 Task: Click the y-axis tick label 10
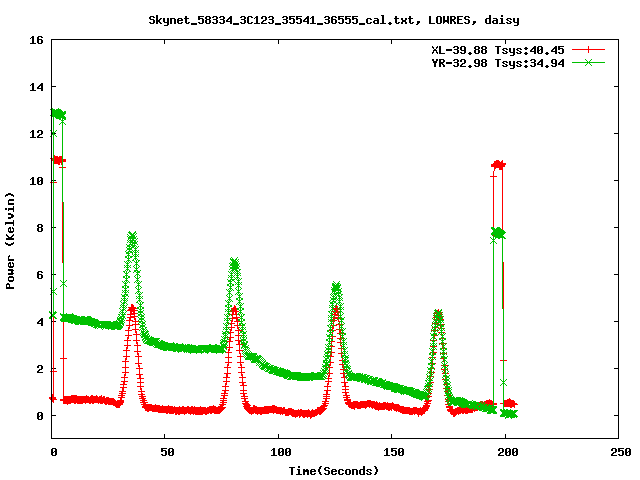click(36, 181)
